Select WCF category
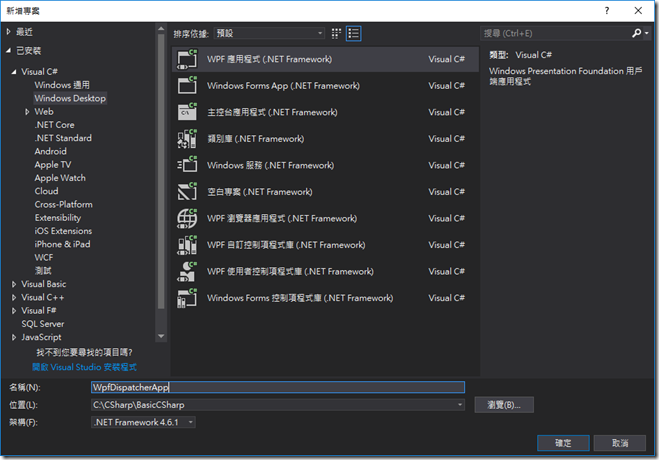659x460 pixels. pos(44,258)
